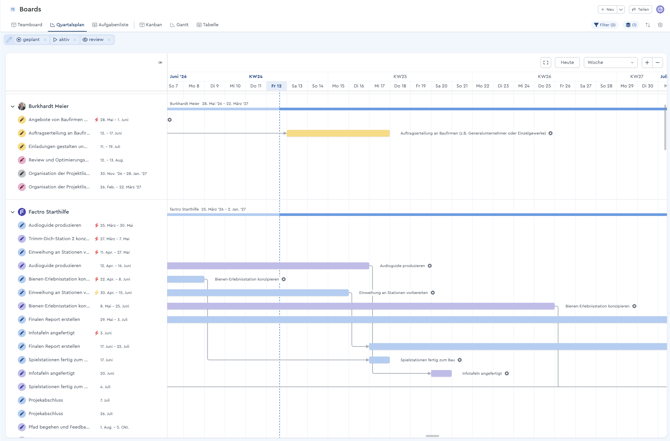Switch to the Kanban tab

pos(150,25)
